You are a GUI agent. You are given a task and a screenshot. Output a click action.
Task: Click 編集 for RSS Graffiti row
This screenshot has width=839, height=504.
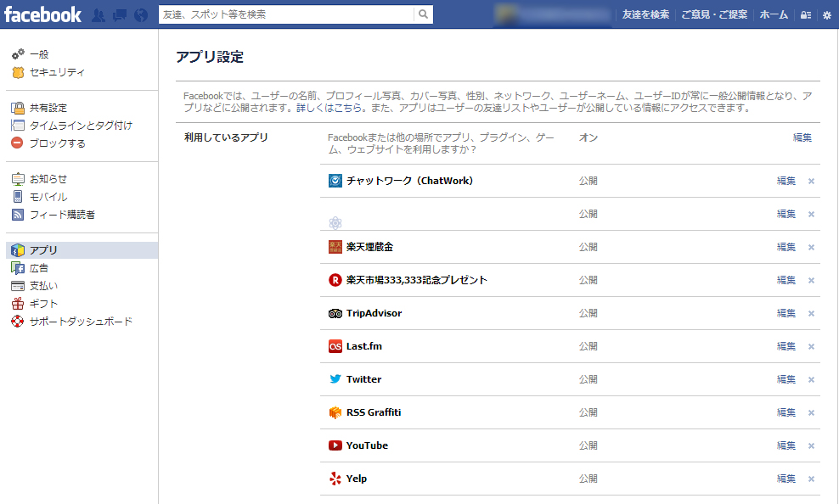pyautogui.click(x=786, y=413)
